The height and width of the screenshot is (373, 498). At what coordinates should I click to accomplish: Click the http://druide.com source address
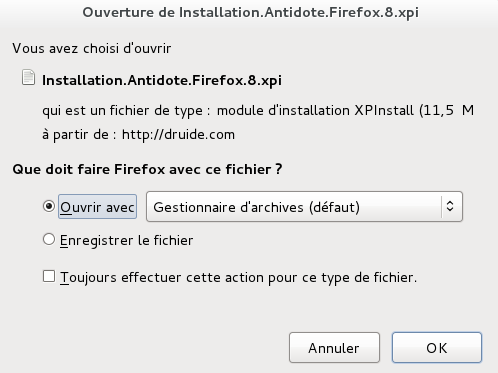point(178,135)
